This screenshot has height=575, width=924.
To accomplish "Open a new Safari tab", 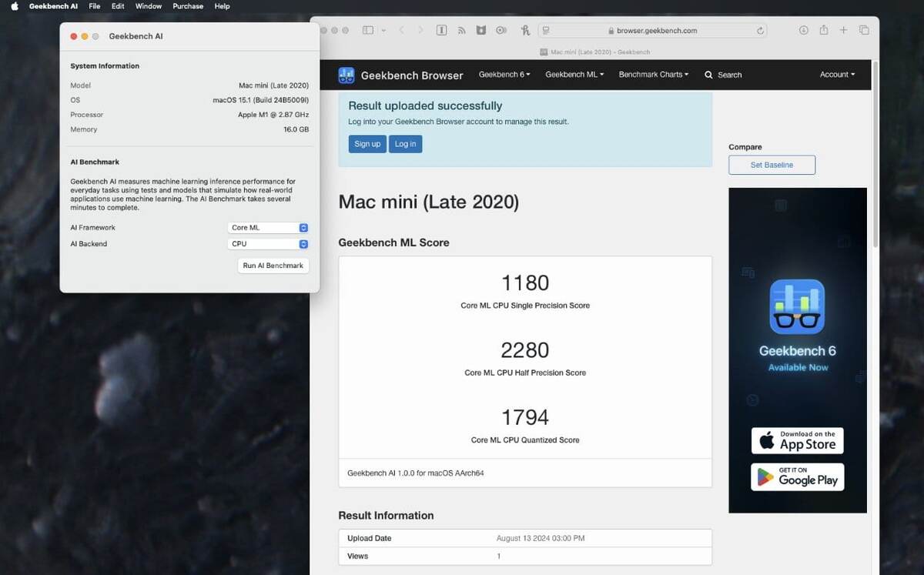I will pyautogui.click(x=844, y=30).
